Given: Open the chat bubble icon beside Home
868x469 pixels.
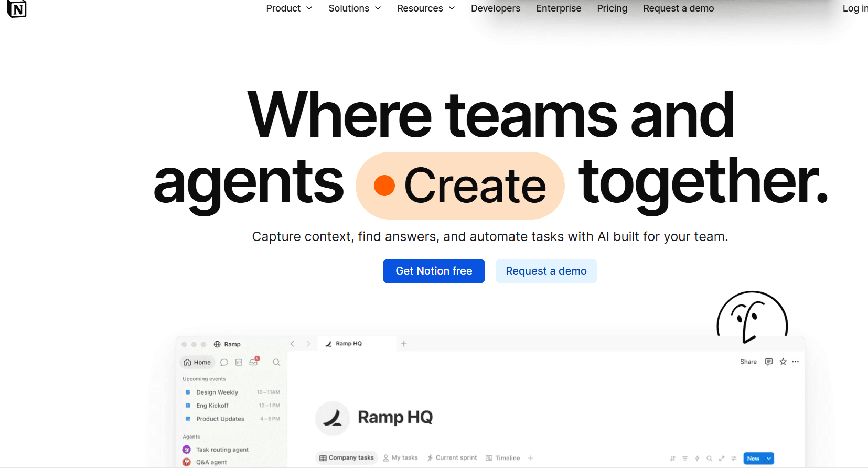Looking at the screenshot, I should coord(224,363).
